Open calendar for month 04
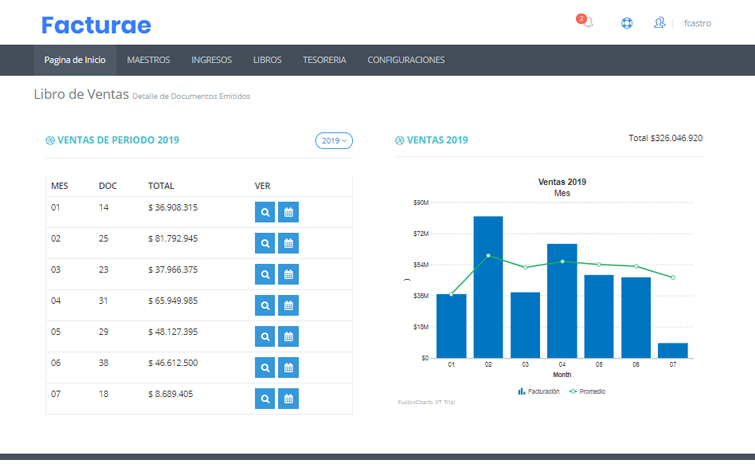Image resolution: width=755 pixels, height=470 pixels. 288,305
